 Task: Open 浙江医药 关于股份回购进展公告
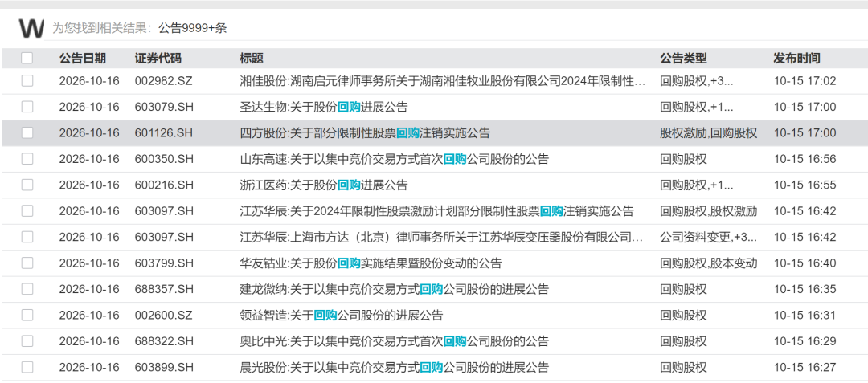point(323,185)
